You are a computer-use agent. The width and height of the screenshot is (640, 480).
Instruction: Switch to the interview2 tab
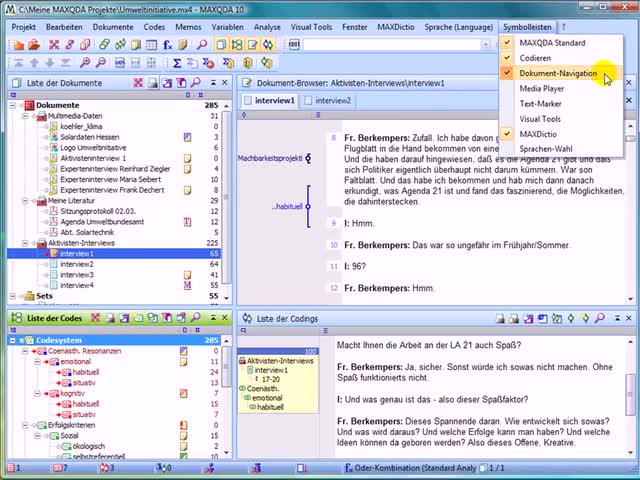[328, 100]
